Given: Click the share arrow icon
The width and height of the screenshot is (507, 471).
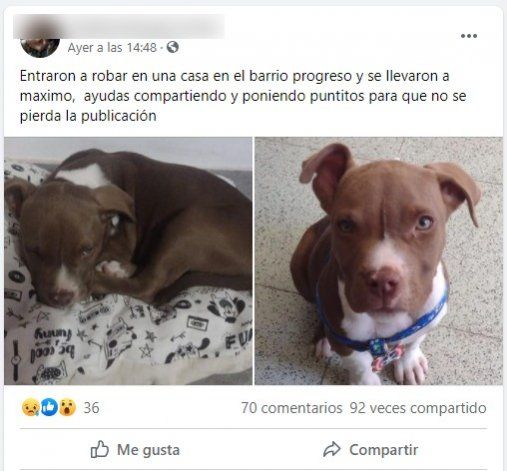Looking at the screenshot, I should pyautogui.click(x=332, y=449).
